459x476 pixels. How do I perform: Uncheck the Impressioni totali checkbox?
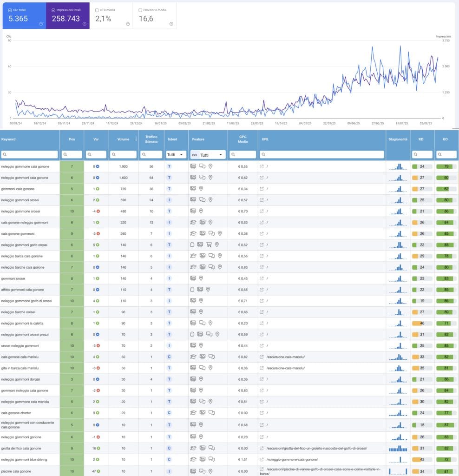click(x=53, y=10)
